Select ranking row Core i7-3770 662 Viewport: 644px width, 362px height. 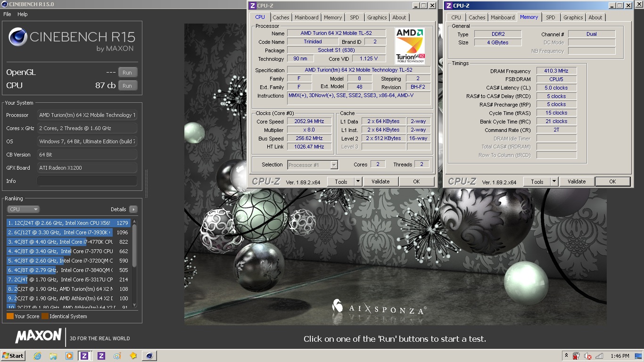(x=69, y=251)
